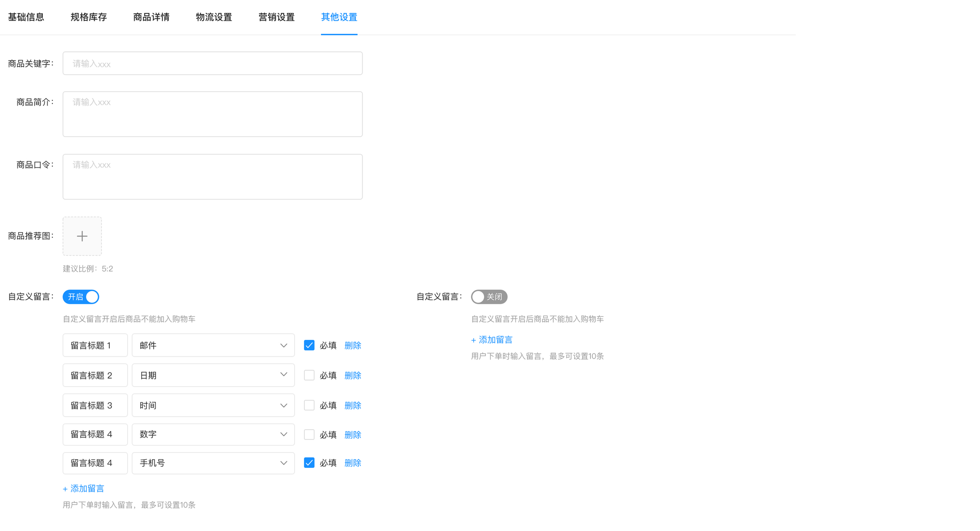Turn on the 关闭 自定义留言 switch
980x531 pixels.
(489, 297)
